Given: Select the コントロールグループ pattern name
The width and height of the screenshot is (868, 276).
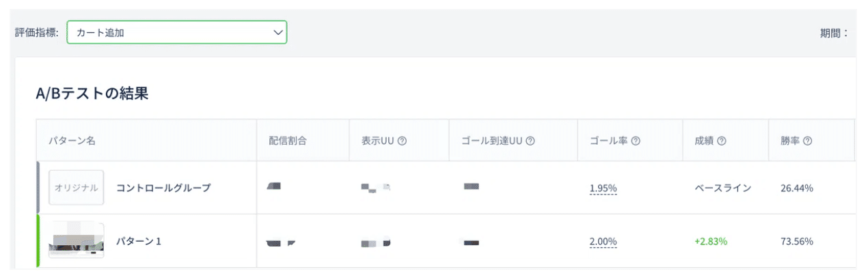Looking at the screenshot, I should (x=163, y=188).
